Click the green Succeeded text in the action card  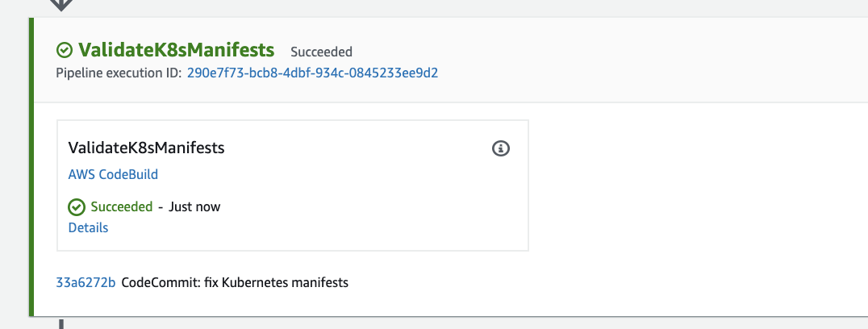[121, 206]
